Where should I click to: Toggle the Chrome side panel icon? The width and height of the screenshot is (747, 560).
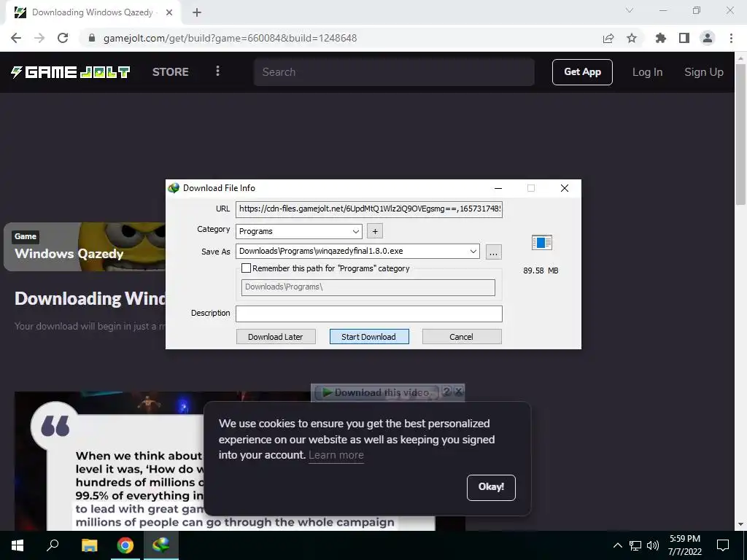tap(684, 38)
